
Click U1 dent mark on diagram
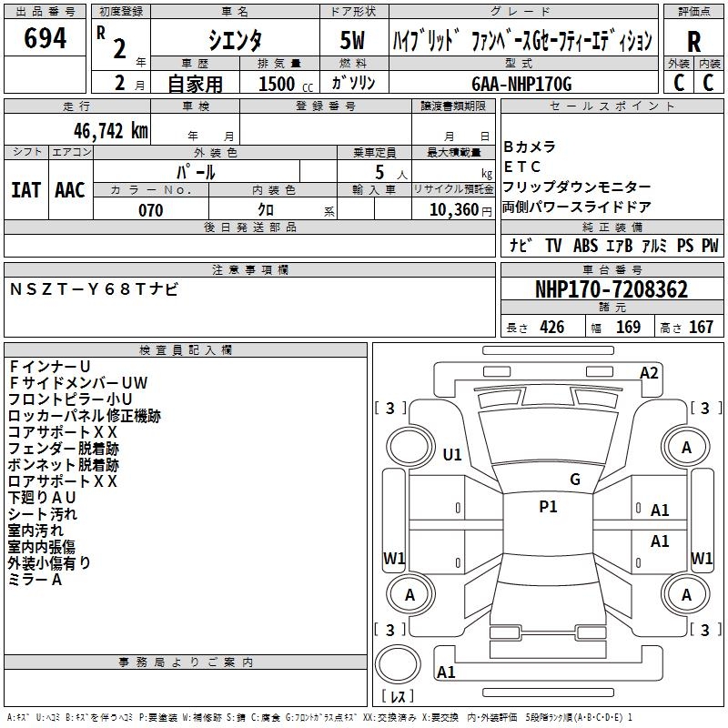point(452,454)
